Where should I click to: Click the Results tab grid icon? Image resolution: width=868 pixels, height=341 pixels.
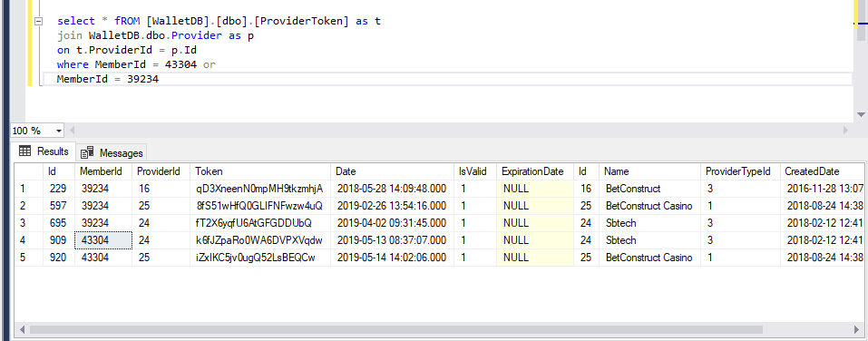point(24,151)
